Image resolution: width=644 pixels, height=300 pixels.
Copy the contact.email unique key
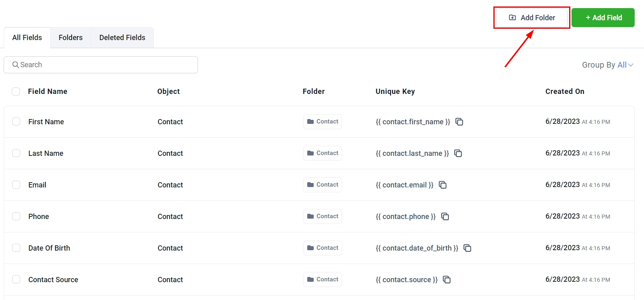pos(442,185)
